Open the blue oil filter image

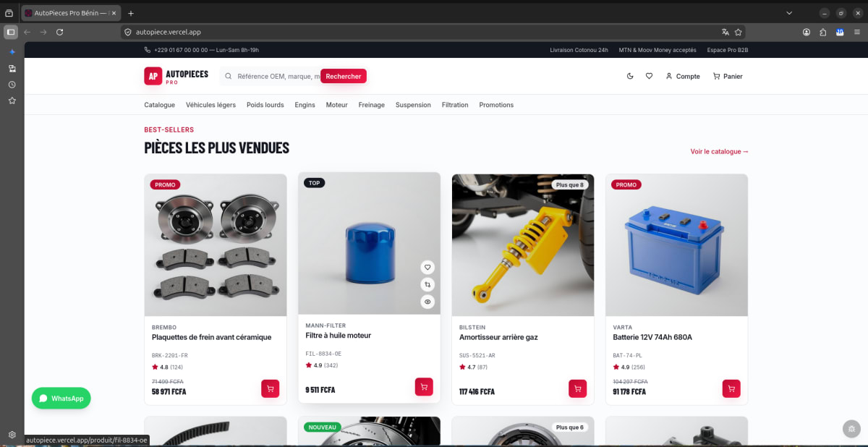click(369, 243)
